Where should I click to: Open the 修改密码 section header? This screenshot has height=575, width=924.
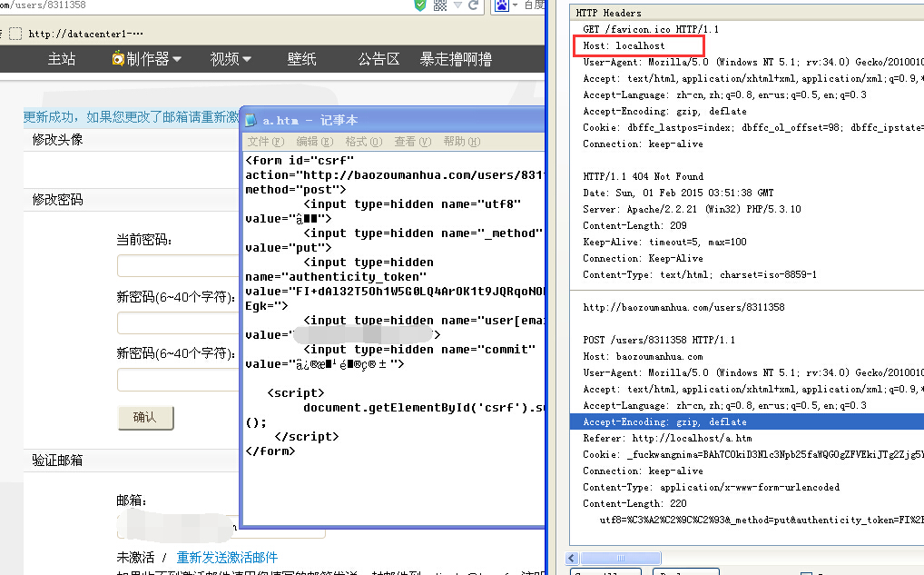click(x=57, y=200)
